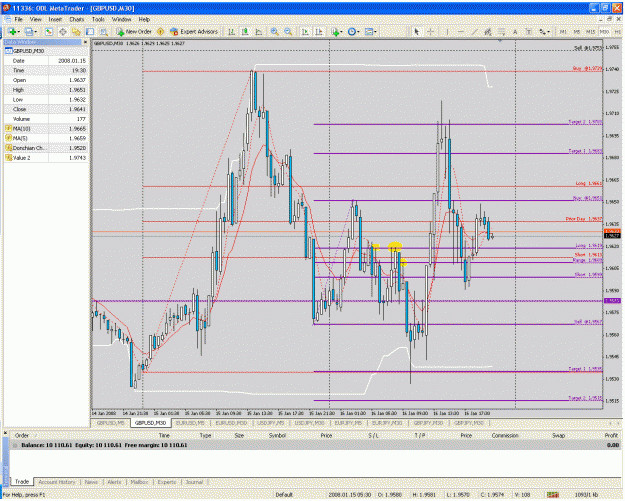Open the Experts terminal tab
Screen dimensions: 625x501
coord(167,482)
